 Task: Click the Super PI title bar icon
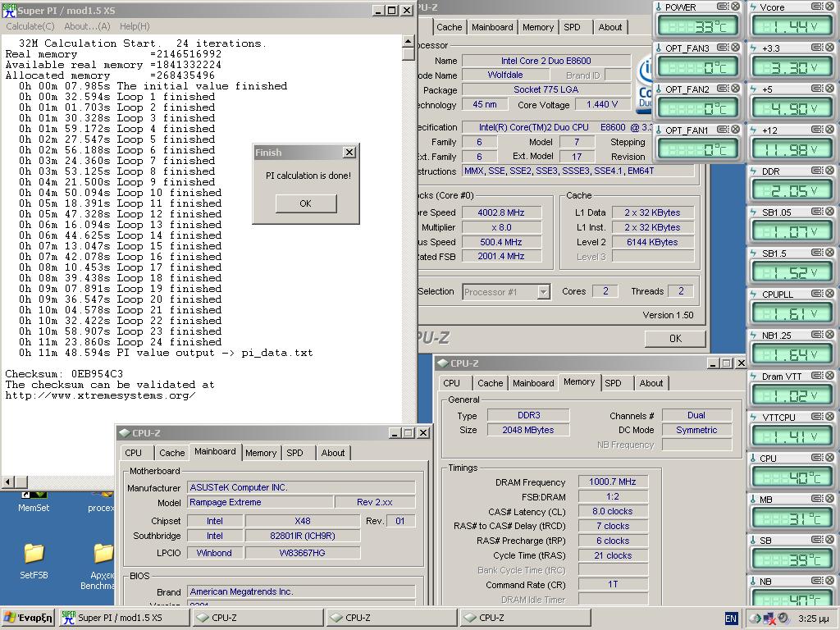pyautogui.click(x=9, y=10)
